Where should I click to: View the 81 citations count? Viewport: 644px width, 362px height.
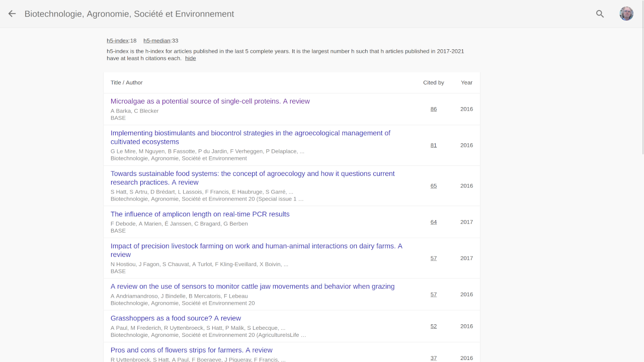click(x=433, y=145)
